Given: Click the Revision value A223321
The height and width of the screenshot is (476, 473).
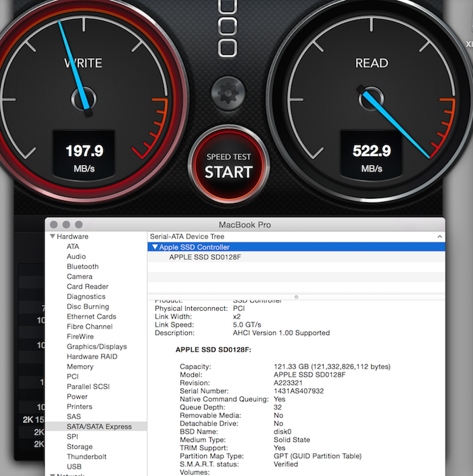Looking at the screenshot, I should tap(288, 383).
